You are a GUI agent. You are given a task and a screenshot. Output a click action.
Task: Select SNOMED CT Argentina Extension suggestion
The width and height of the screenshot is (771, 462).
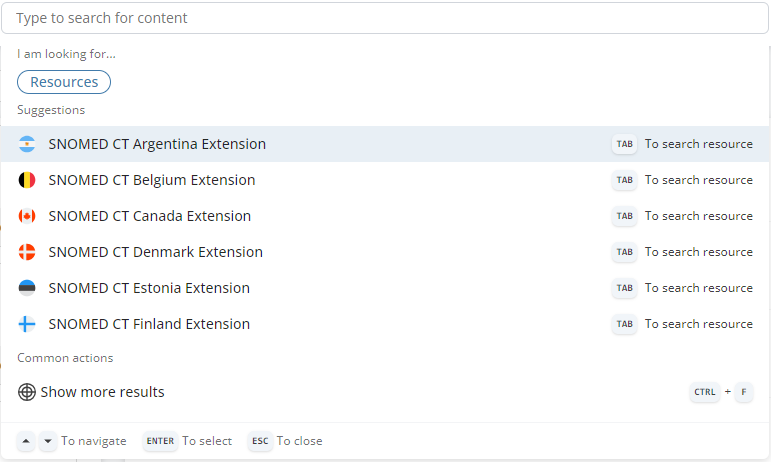[157, 144]
